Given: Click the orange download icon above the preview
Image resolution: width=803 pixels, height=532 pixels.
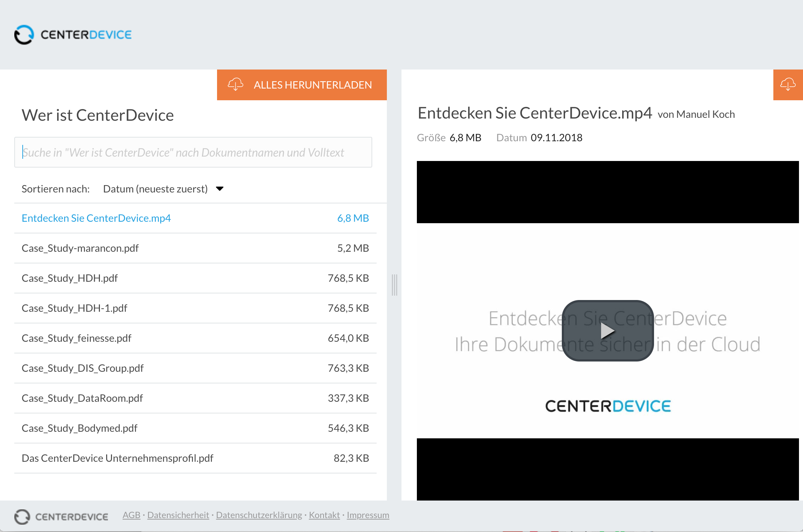Looking at the screenshot, I should [788, 85].
